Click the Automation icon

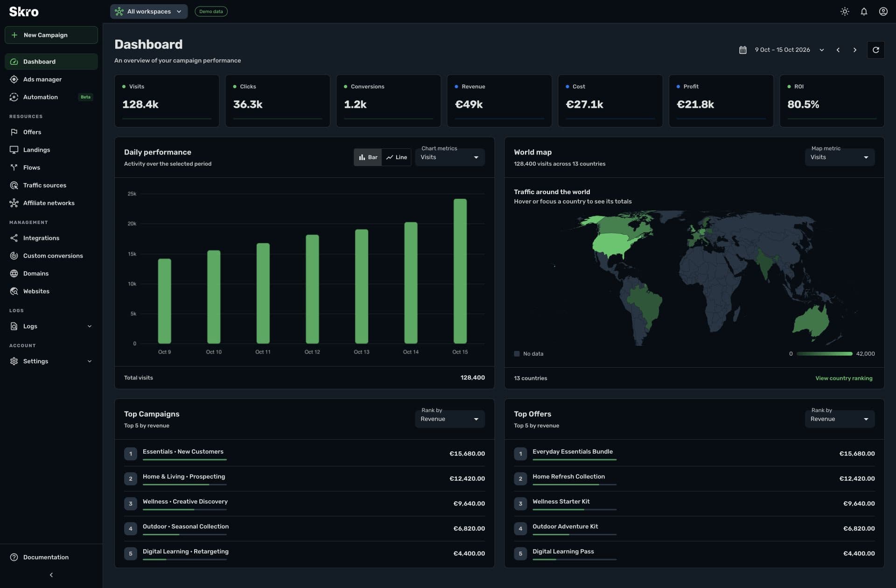(x=14, y=97)
